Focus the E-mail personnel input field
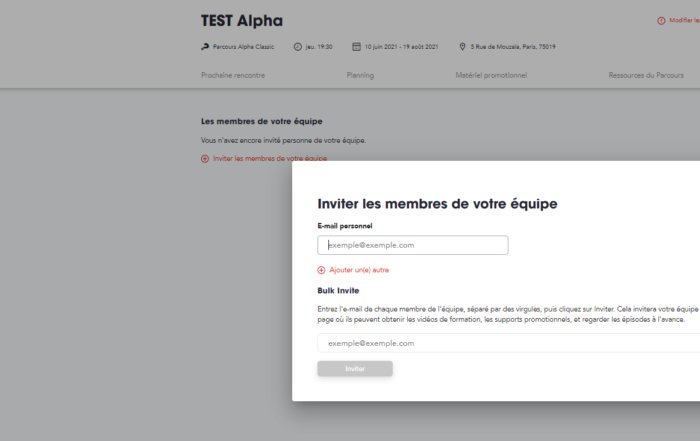 (x=413, y=245)
